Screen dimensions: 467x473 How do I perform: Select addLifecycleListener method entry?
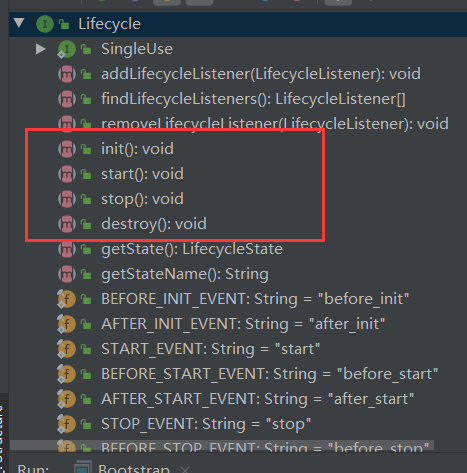pyautogui.click(x=261, y=74)
